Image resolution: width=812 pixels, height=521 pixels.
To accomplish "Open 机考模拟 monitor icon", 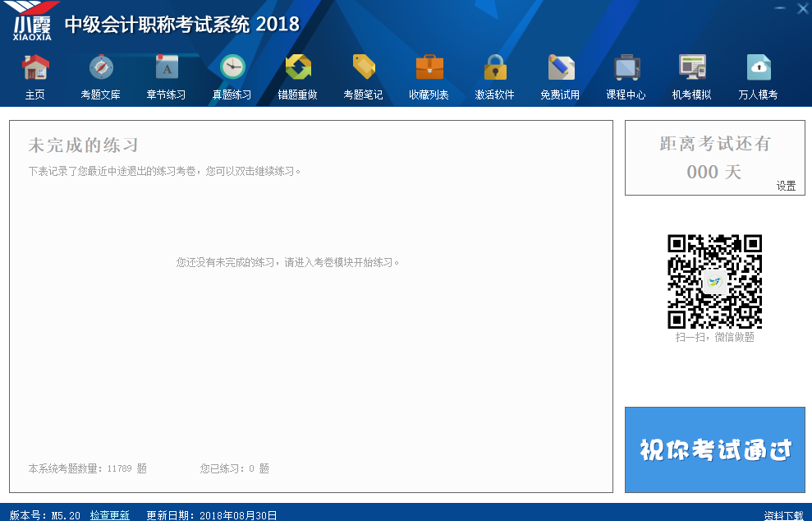I will [692, 76].
